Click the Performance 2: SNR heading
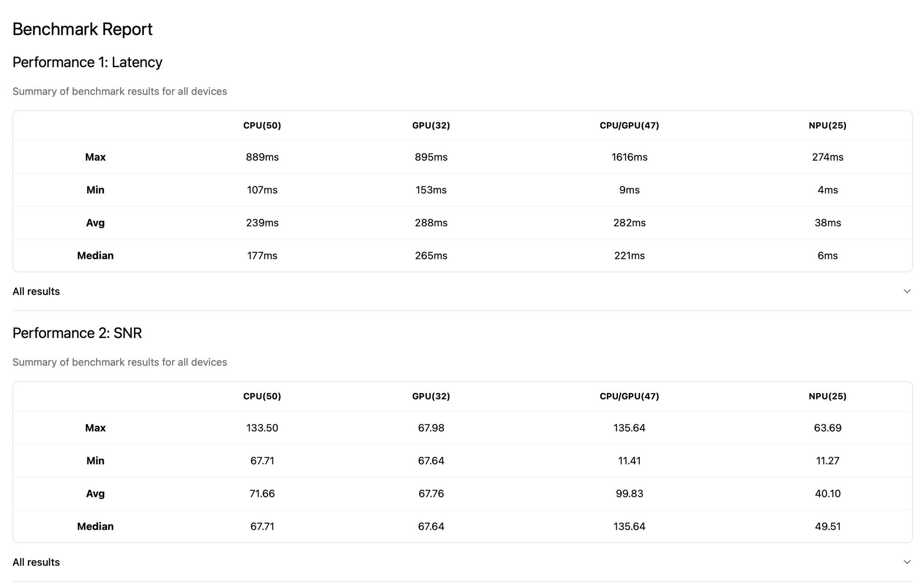 click(77, 333)
